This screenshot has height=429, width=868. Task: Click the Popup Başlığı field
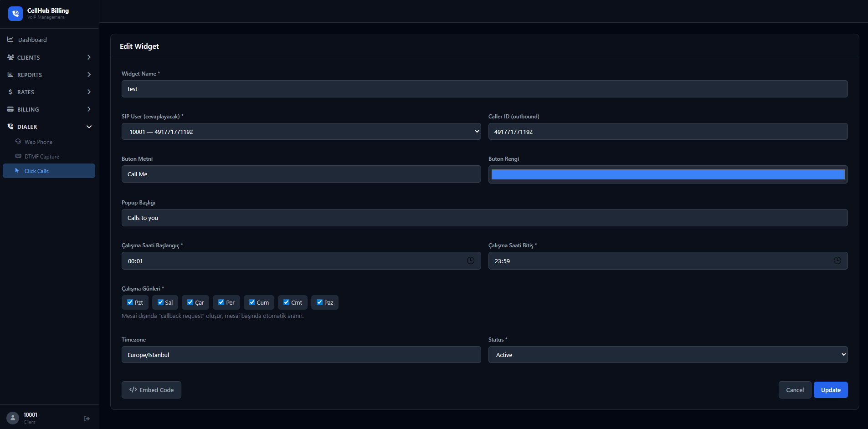coord(484,218)
